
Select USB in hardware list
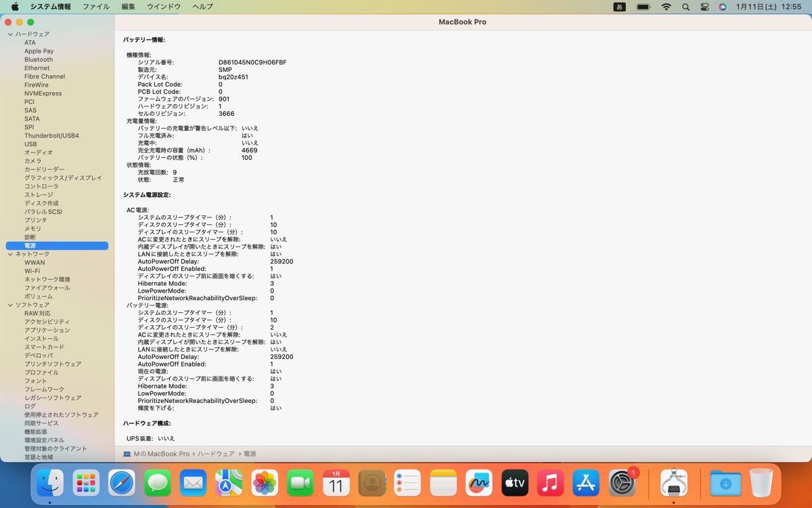click(x=30, y=144)
